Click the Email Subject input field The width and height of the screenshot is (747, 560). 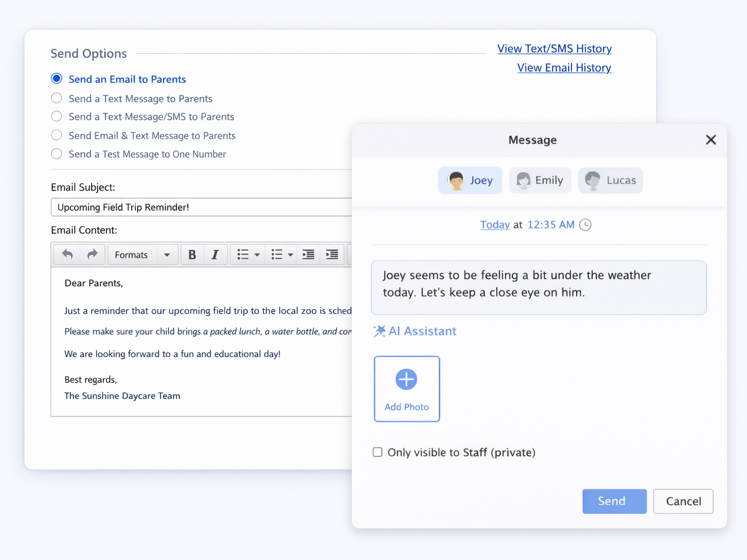(201, 207)
